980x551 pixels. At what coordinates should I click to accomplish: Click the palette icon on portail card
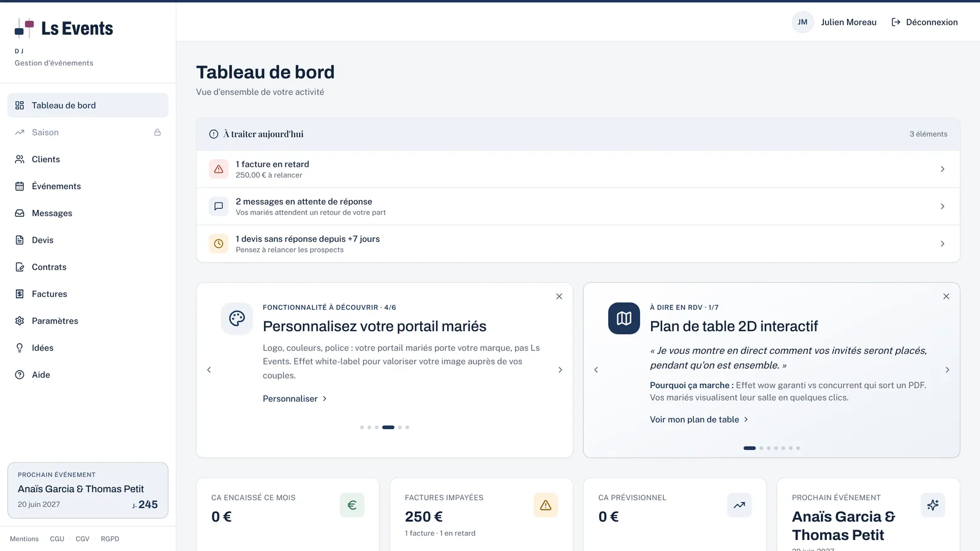coord(237,318)
